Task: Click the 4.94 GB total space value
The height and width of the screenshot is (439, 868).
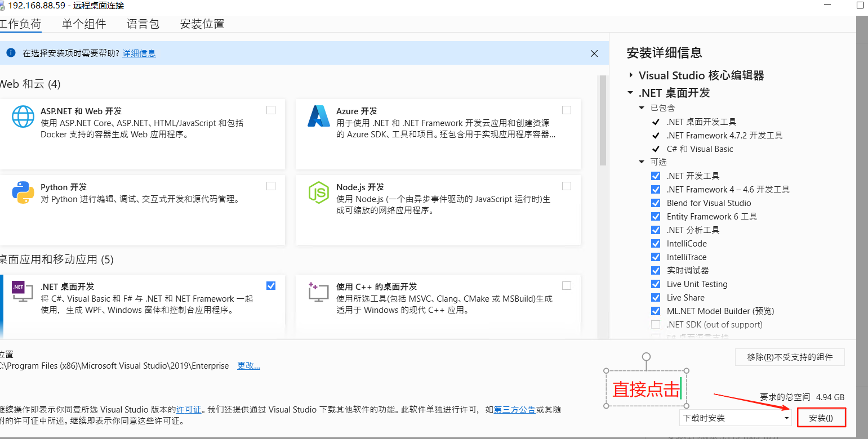Action: coord(830,397)
